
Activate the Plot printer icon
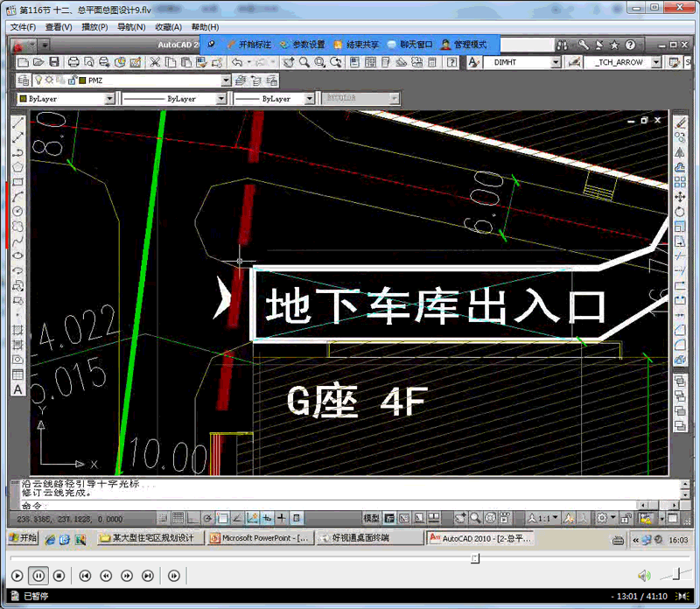[73, 62]
